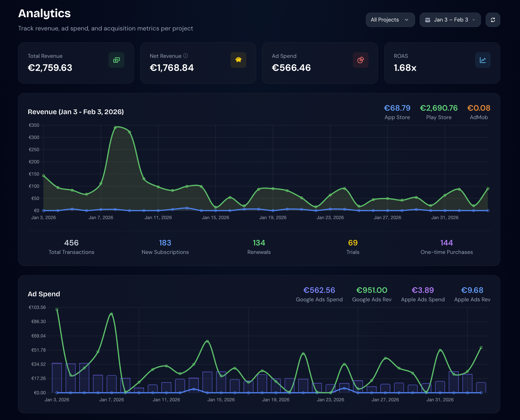Click the chevron on the All Projects selector
520x420 pixels.
406,20
